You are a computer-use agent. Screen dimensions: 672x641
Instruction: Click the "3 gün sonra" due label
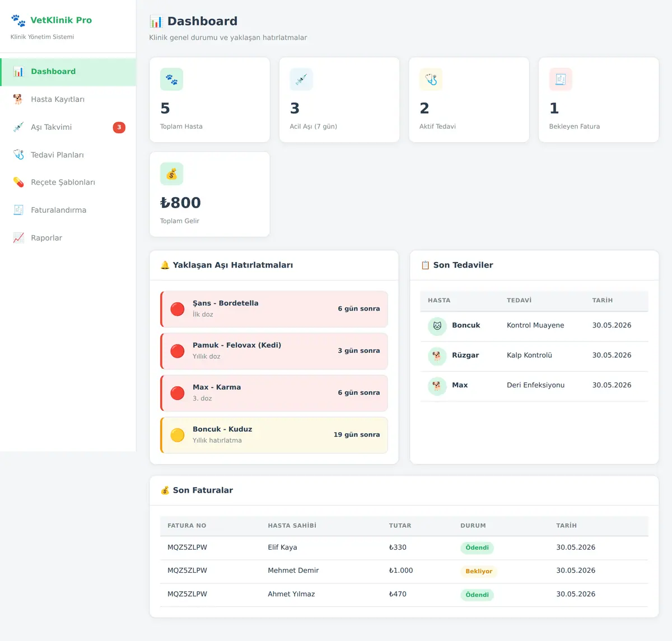pos(359,351)
